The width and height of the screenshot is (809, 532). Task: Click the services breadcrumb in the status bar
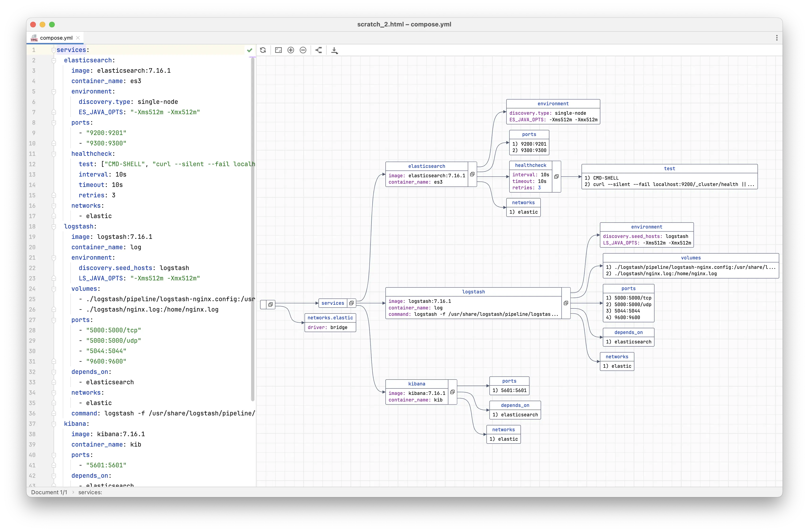point(90,492)
